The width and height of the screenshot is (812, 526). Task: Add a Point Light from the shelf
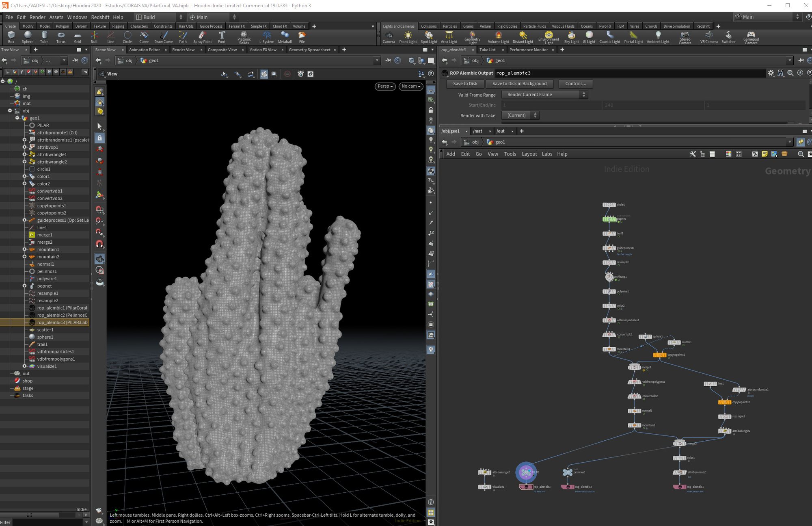click(x=408, y=37)
